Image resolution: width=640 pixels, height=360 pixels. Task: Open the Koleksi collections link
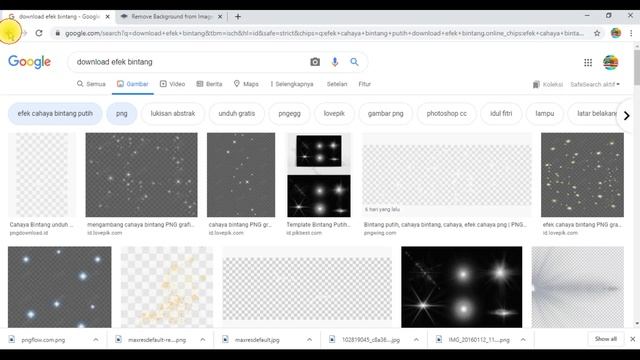(548, 84)
